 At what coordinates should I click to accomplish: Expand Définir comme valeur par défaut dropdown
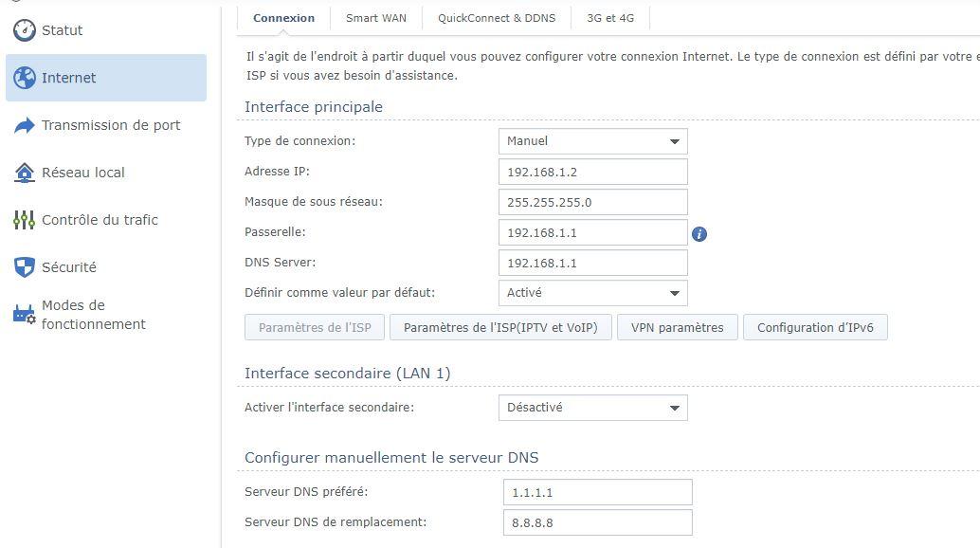coord(592,293)
